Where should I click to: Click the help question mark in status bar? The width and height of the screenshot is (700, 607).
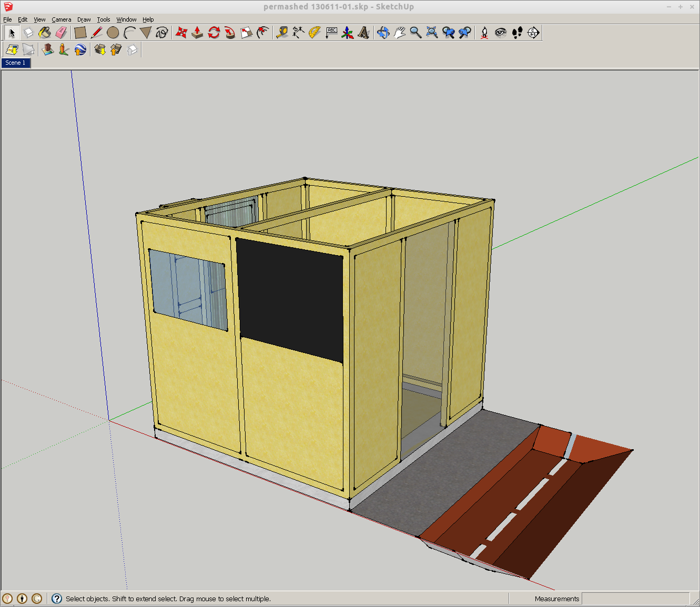point(57,599)
